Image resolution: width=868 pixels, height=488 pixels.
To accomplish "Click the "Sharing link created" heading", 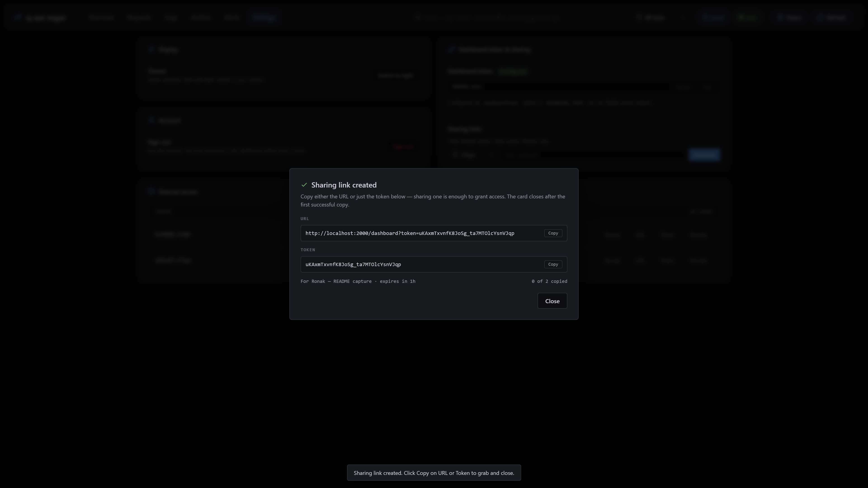I will pyautogui.click(x=344, y=185).
